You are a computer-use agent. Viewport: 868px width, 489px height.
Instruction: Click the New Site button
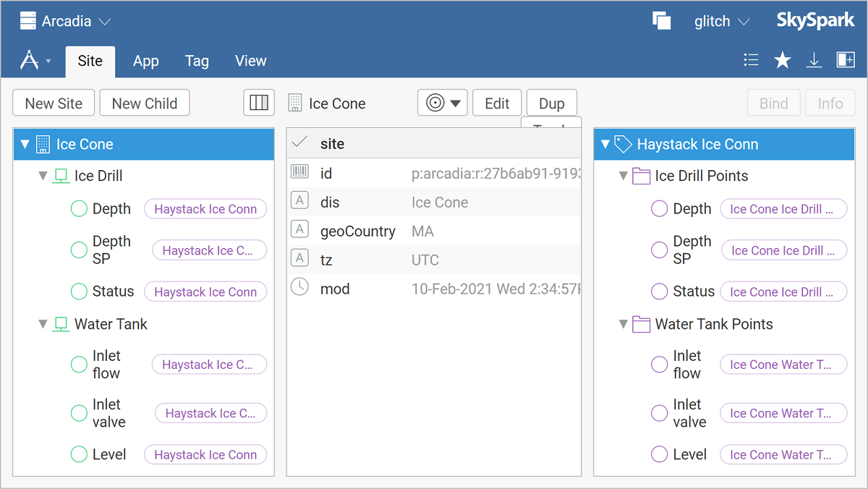tap(54, 103)
